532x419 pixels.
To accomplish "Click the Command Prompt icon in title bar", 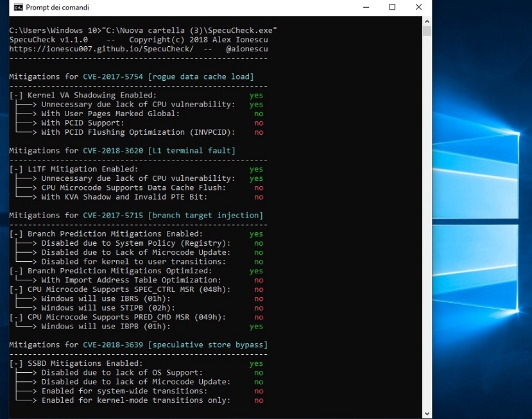I will [19, 7].
